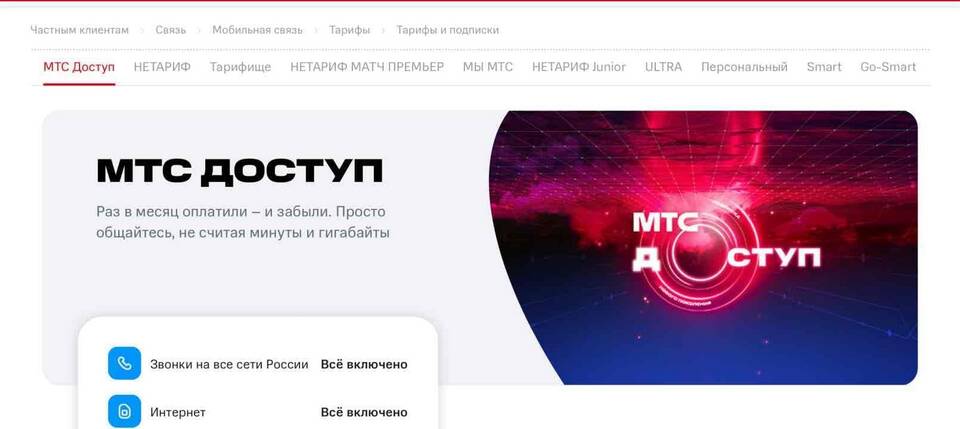Switch to the НЕТАРИФ tab
Screen dimensions: 960x429
[x=162, y=67]
